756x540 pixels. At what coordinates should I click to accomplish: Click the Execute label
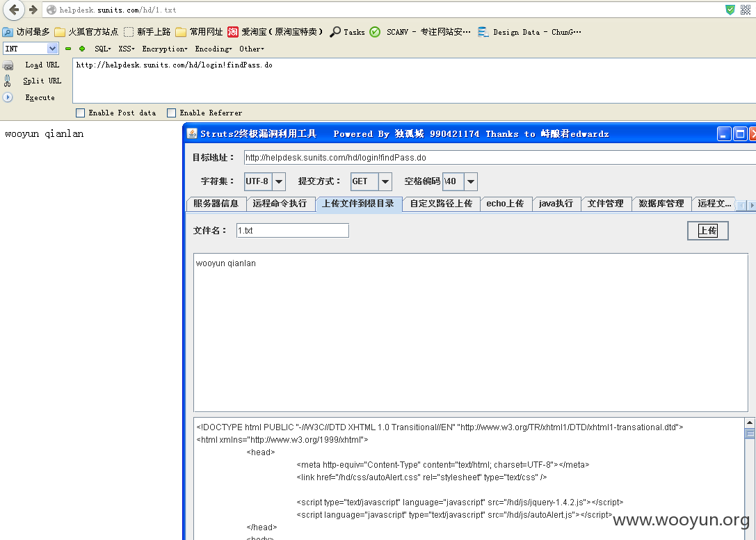point(40,97)
